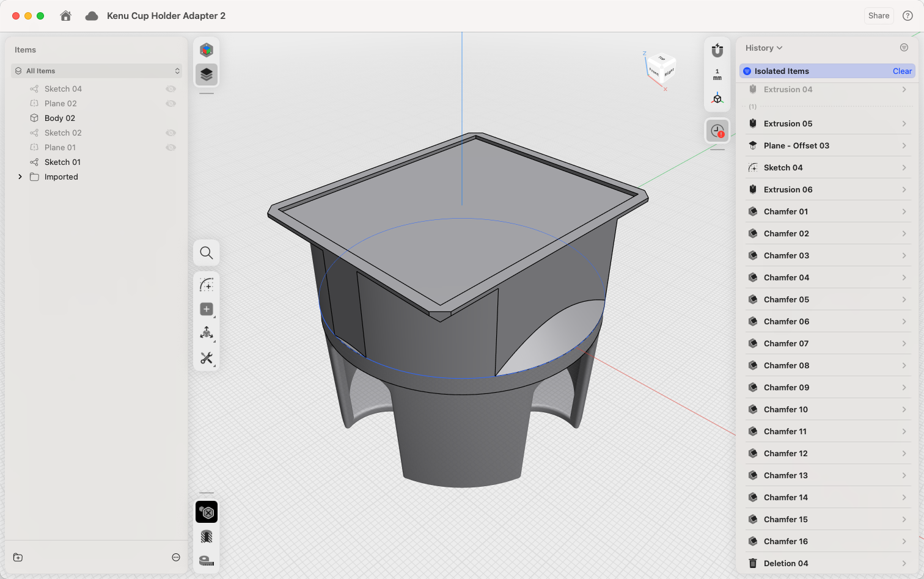Toggle visibility of Plane 02
The image size is (924, 579).
(171, 104)
